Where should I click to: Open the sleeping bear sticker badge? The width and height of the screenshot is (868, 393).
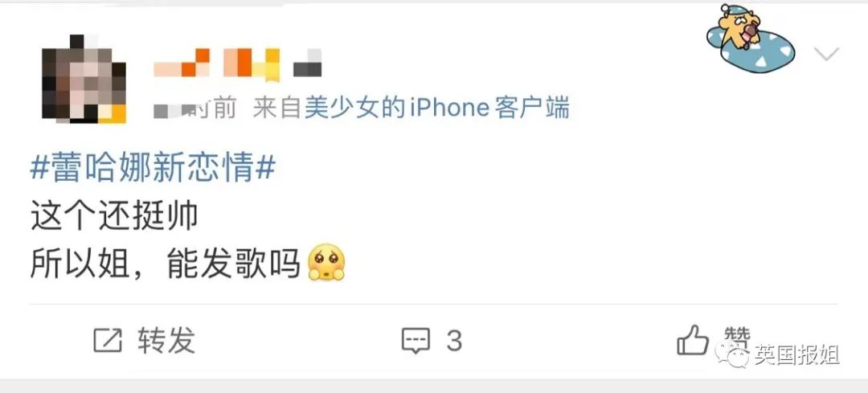tap(750, 39)
